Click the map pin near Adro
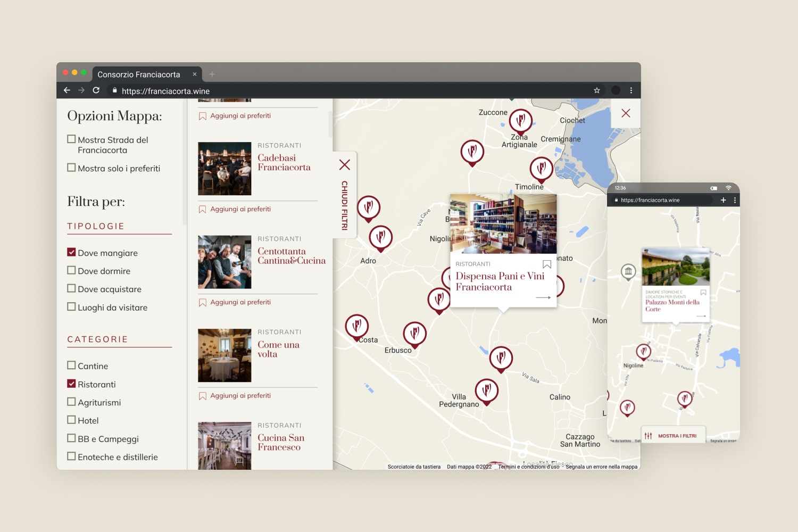 [380, 237]
